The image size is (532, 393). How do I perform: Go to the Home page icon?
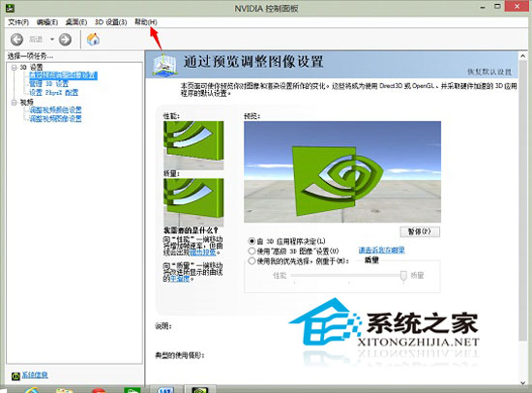[x=93, y=40]
